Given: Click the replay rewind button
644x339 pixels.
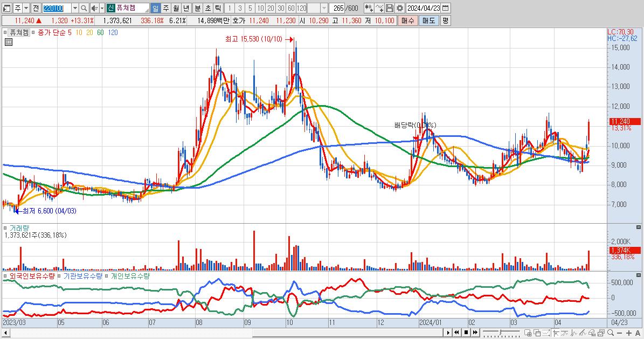Looking at the screenshot, I should [456, 333].
